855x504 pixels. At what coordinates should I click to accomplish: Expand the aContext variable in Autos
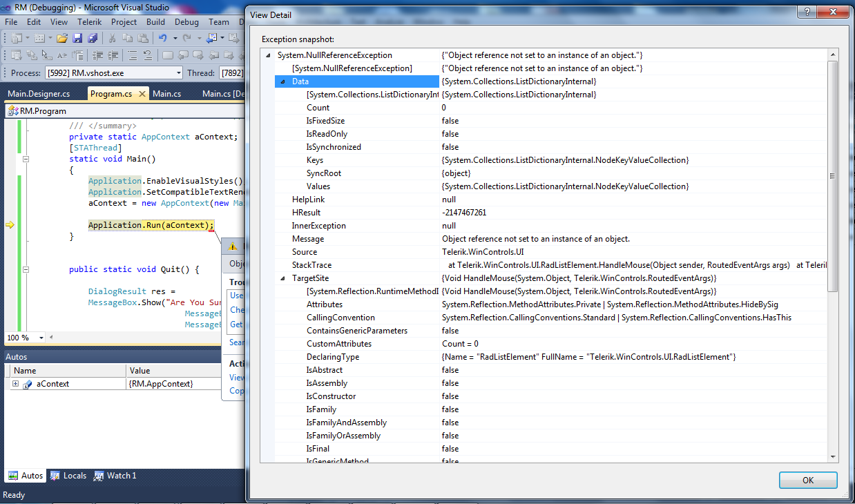click(x=15, y=384)
